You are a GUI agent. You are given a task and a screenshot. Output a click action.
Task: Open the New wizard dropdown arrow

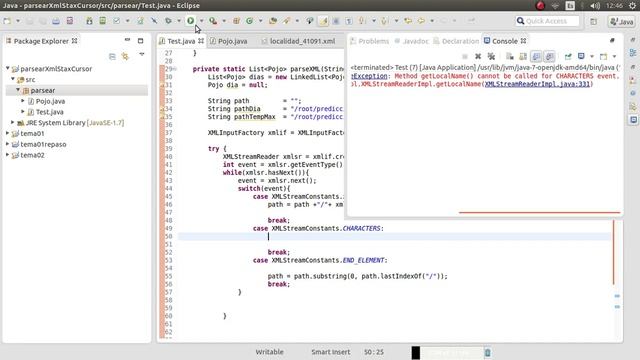click(x=18, y=21)
